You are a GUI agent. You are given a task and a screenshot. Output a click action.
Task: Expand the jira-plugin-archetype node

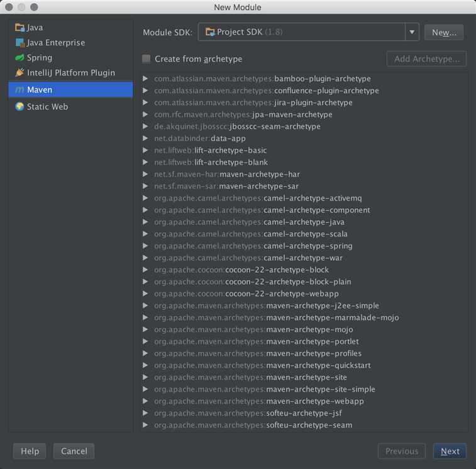tap(145, 102)
